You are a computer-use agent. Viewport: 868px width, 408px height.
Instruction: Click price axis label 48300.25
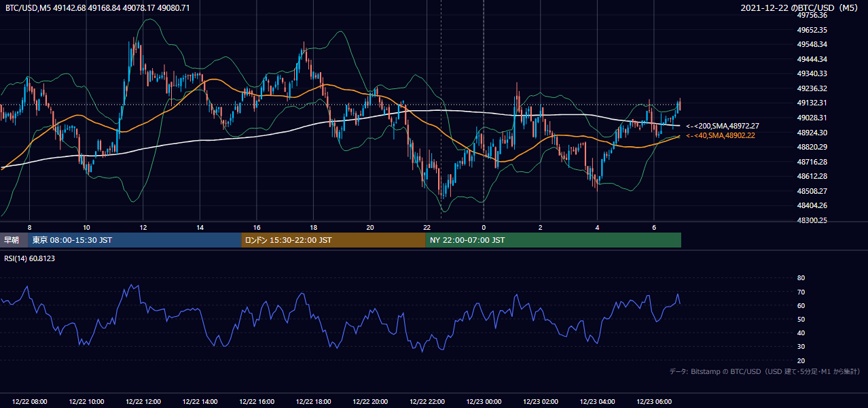point(812,220)
